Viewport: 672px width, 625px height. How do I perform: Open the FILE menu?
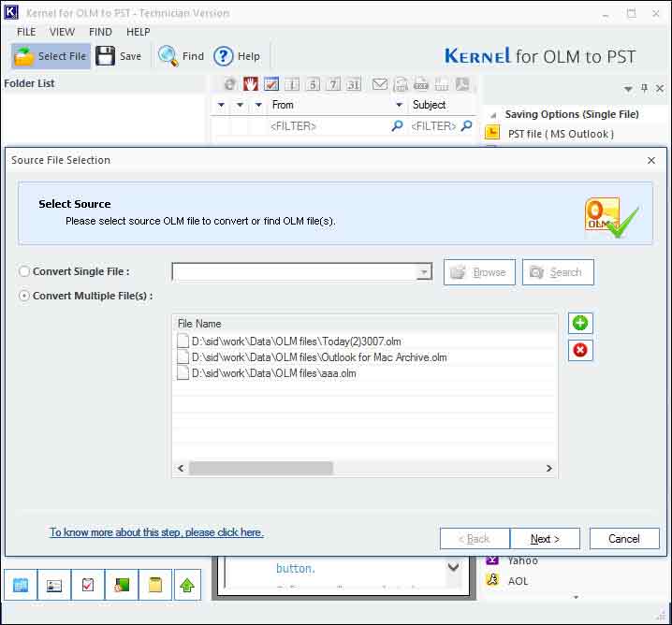click(x=26, y=32)
